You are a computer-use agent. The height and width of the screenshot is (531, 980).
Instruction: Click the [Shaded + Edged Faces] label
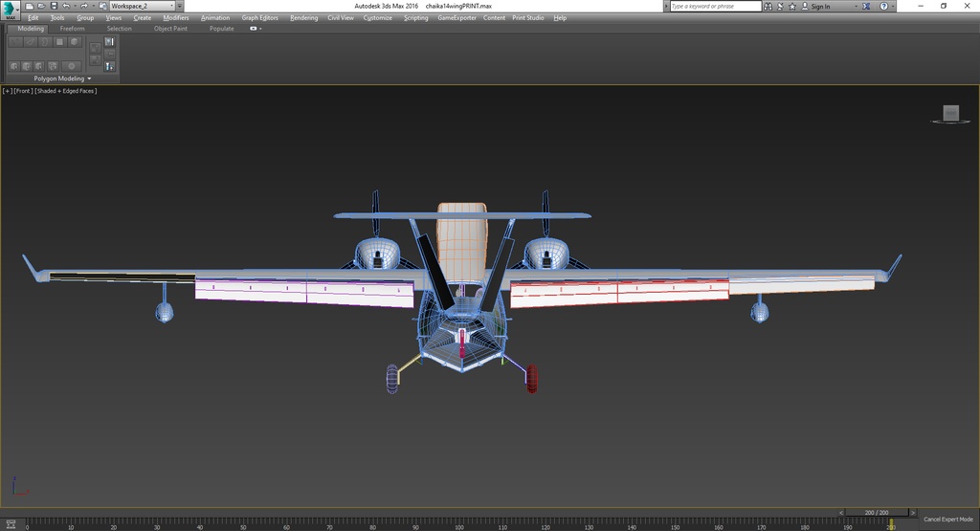point(66,91)
